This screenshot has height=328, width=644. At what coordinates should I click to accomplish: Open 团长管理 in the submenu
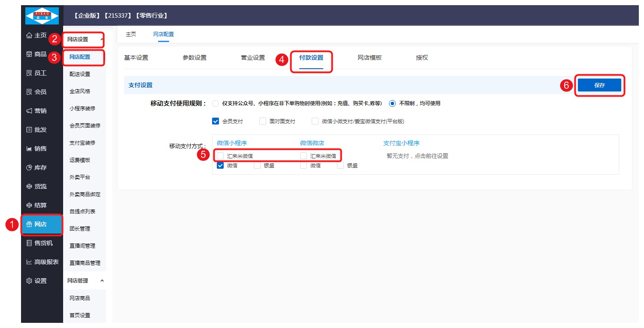(80, 228)
